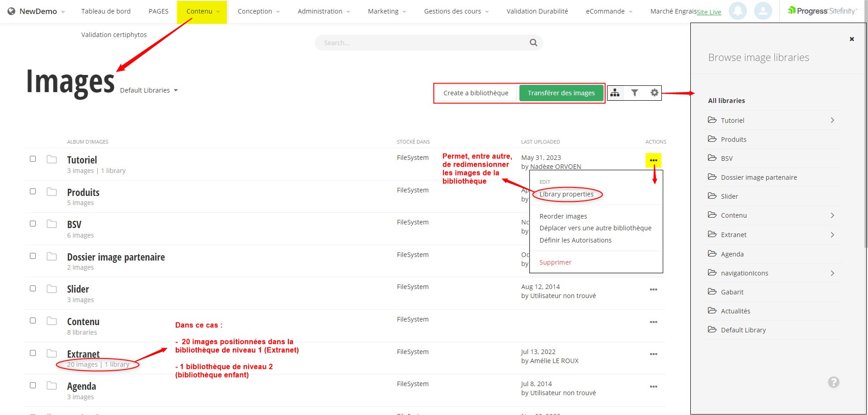The image size is (868, 415).
Task: Click the search magnifier icon
Action: [533, 43]
